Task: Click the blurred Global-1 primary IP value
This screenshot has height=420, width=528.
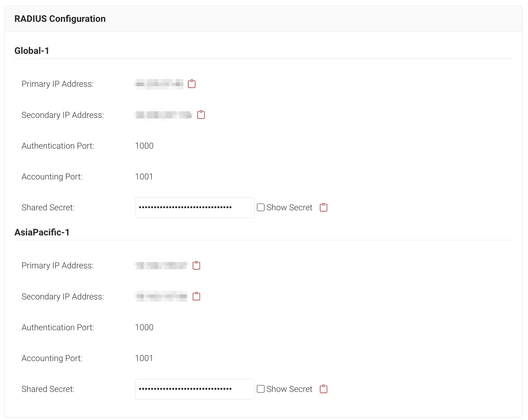Action: pos(159,84)
